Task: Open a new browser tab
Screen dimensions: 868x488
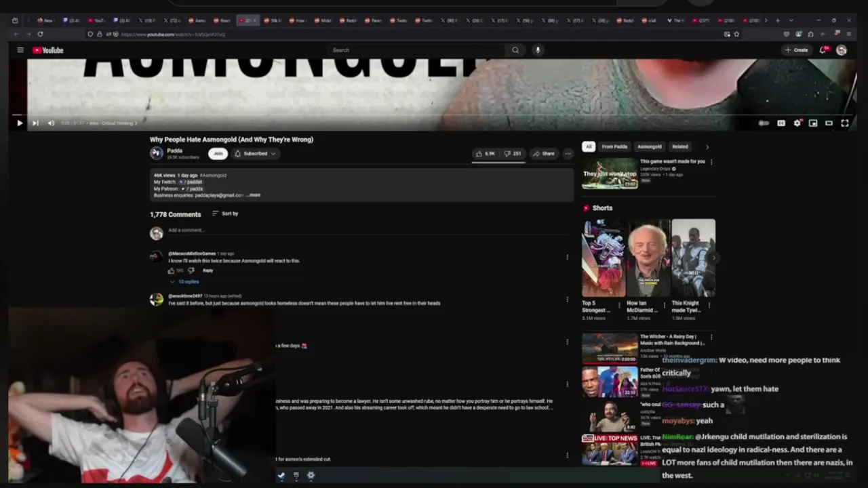Action: (778, 20)
